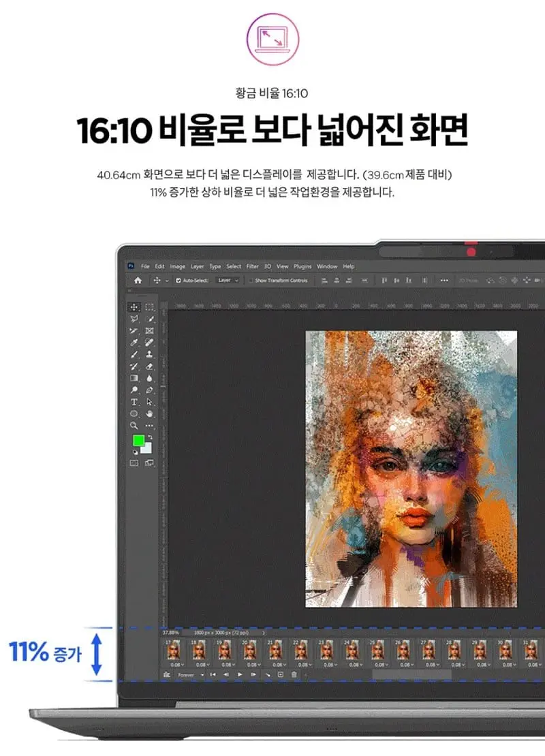Select the Blur tool droplet icon
The height and width of the screenshot is (756, 545).
149,378
